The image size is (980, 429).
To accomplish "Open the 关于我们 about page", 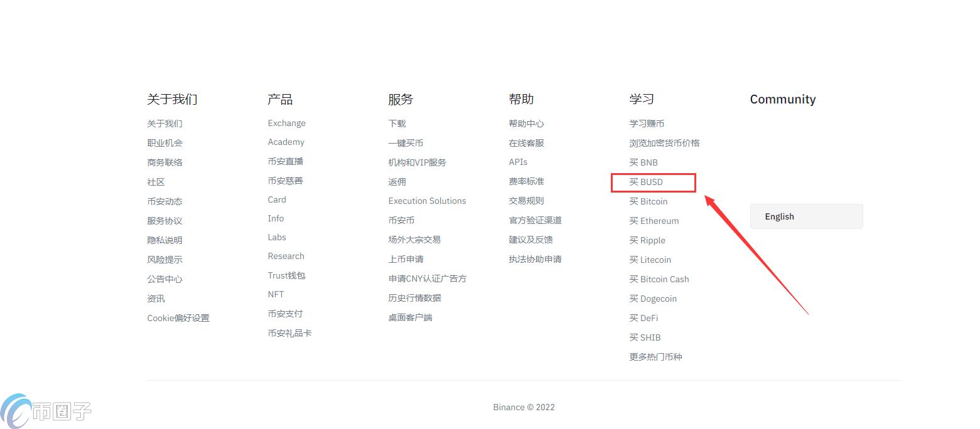I will 164,123.
